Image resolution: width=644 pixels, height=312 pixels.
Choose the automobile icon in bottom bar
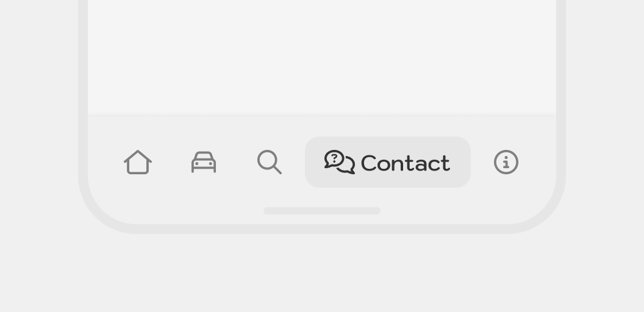(204, 162)
